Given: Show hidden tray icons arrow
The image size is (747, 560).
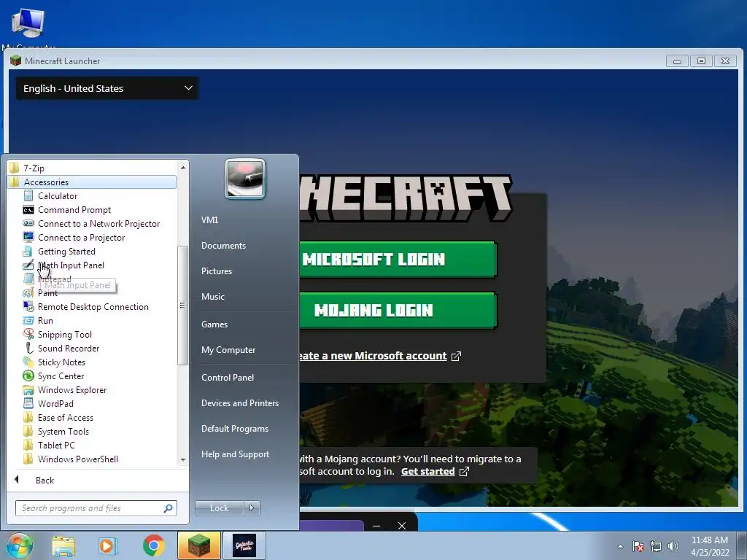Looking at the screenshot, I should click(620, 546).
